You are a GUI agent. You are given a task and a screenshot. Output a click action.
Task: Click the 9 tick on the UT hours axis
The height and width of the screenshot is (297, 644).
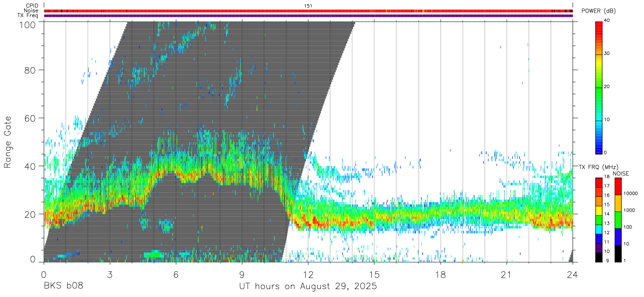point(242,274)
